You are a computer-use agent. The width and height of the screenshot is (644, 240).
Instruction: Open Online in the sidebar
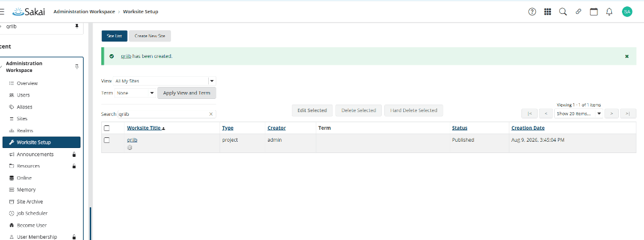tap(25, 178)
